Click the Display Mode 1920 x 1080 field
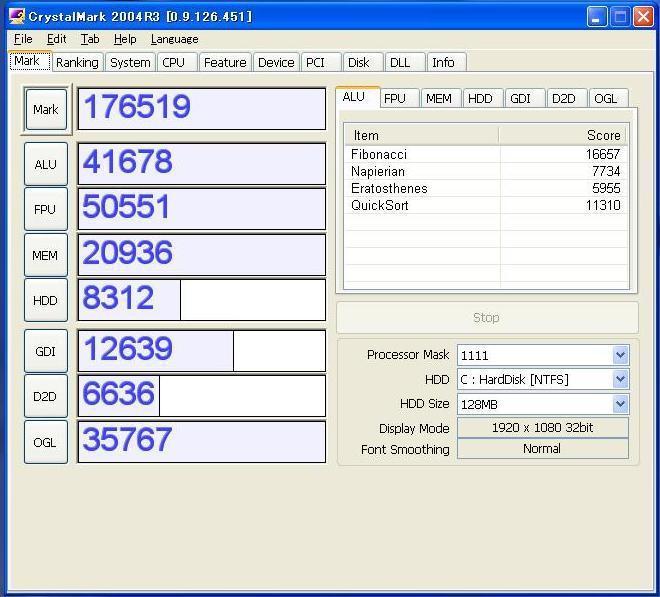 pyautogui.click(x=543, y=428)
